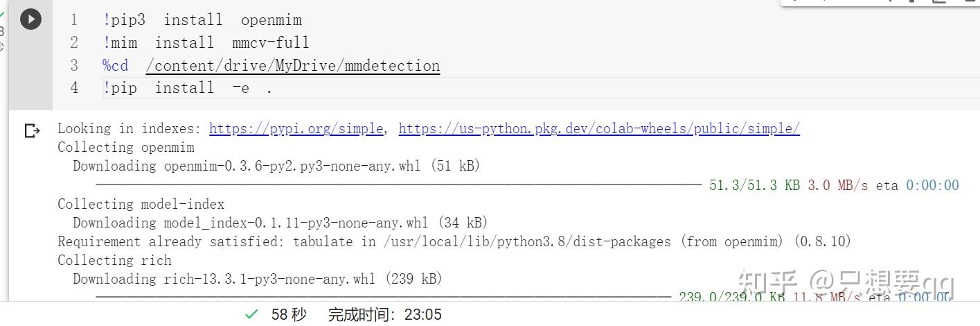Image resolution: width=980 pixels, height=326 pixels.
Task: Click the green checkmark in the bottom status bar
Action: coord(252,314)
